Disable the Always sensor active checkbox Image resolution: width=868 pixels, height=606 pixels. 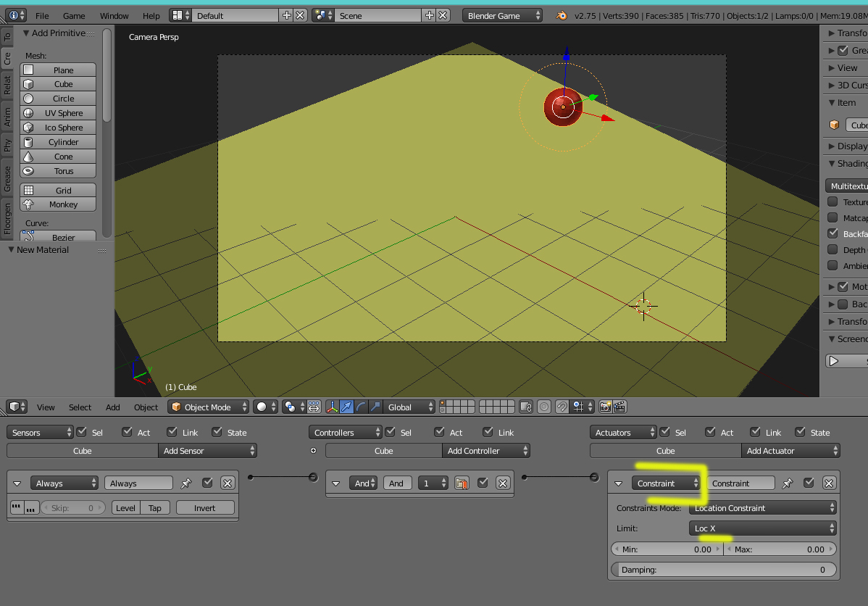208,483
